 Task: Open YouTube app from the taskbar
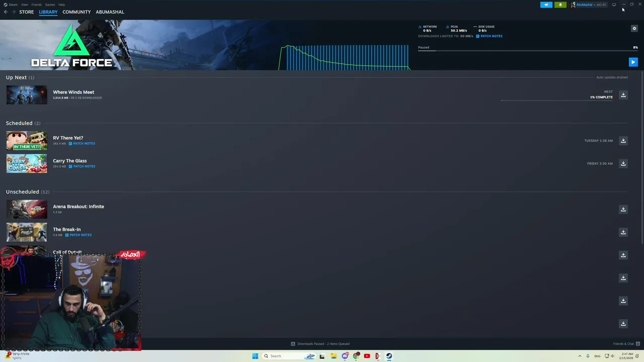(367, 356)
